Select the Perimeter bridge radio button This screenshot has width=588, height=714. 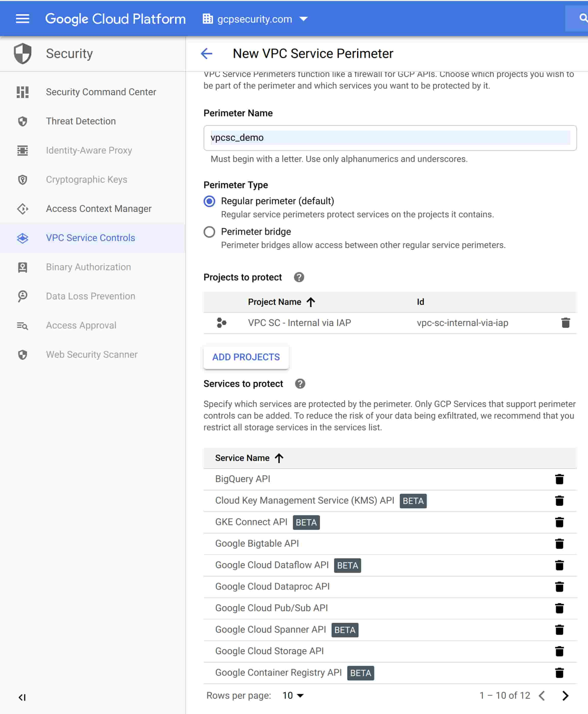click(209, 232)
